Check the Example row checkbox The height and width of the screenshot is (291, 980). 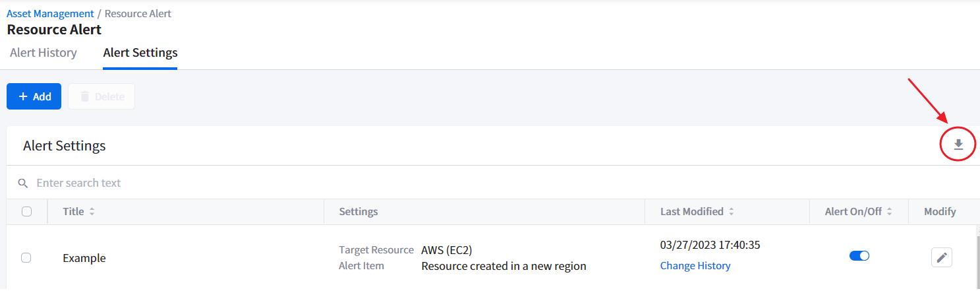point(26,258)
